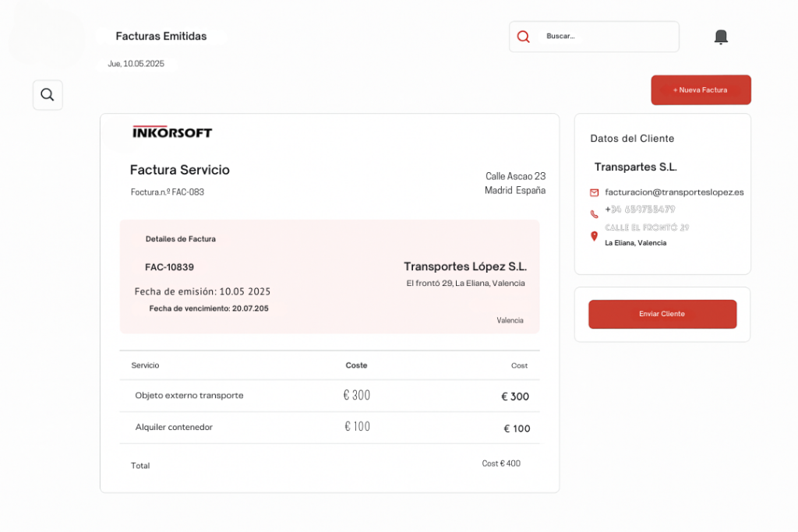Screen dimensions: 798x532
Task: Click the location pin icon
Action: pyautogui.click(x=595, y=235)
